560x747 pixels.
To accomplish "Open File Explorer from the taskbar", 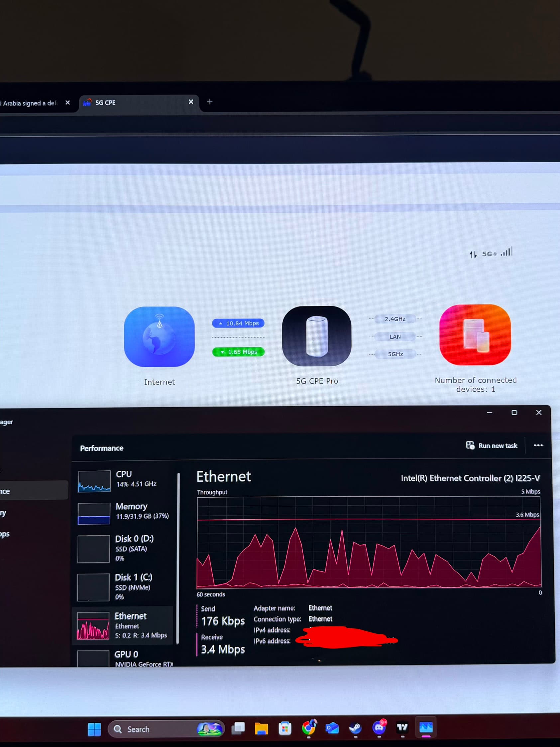I will [x=261, y=728].
